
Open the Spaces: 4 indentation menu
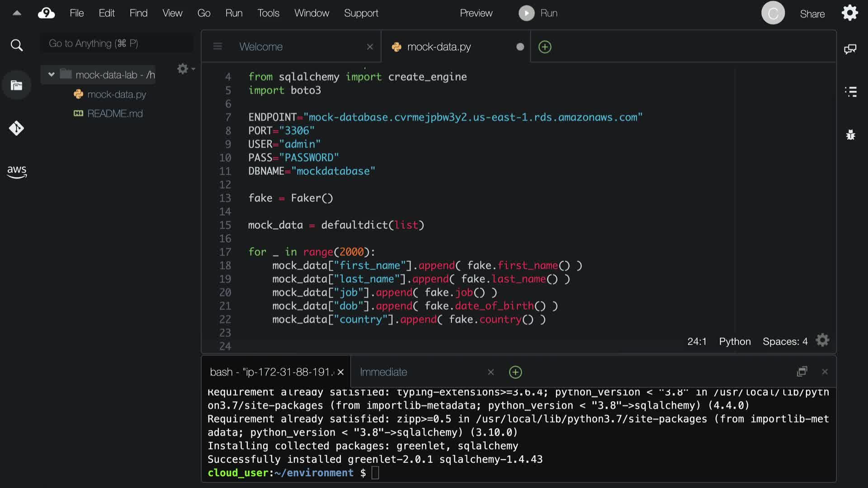coord(785,342)
